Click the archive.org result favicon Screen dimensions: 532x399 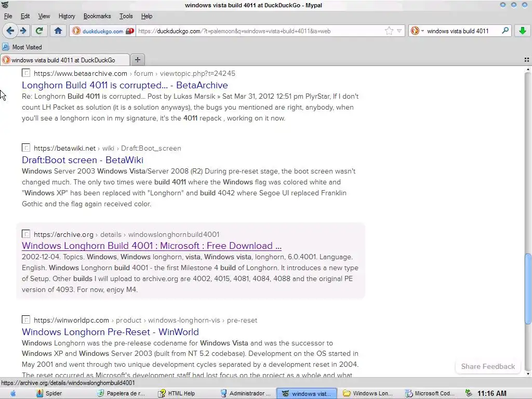tap(26, 234)
